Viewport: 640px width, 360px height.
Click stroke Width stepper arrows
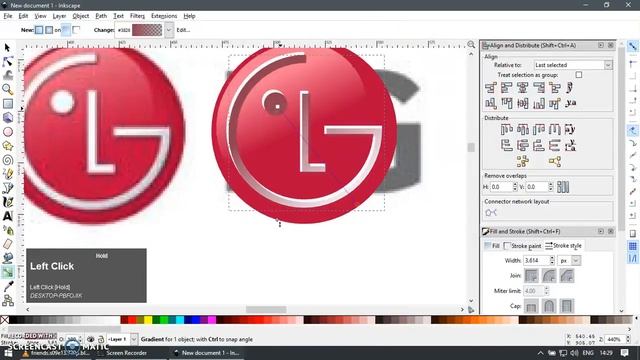[x=552, y=260]
